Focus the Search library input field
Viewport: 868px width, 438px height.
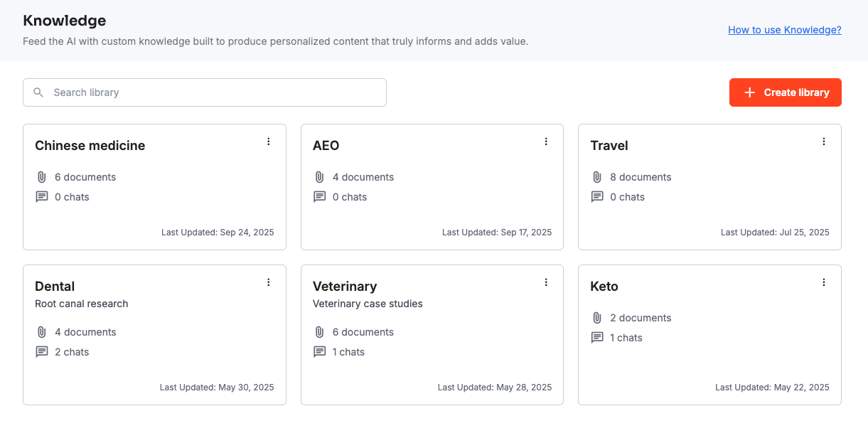coord(213,92)
